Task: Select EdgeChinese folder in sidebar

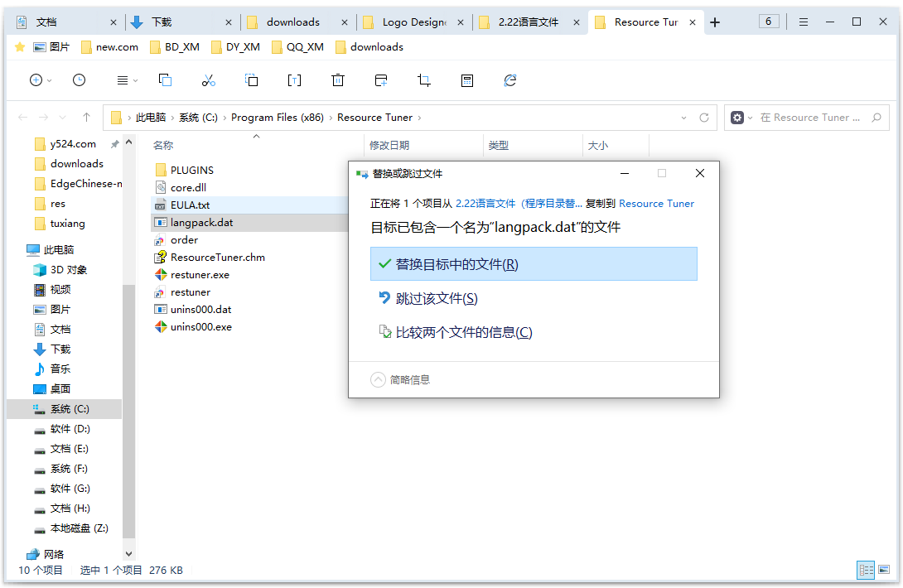Action: click(79, 184)
